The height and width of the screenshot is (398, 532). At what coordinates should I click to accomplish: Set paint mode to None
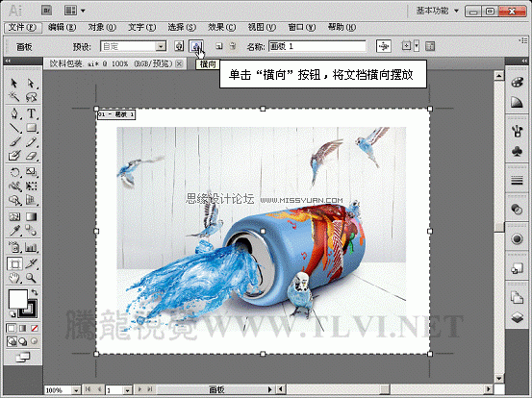[x=35, y=328]
